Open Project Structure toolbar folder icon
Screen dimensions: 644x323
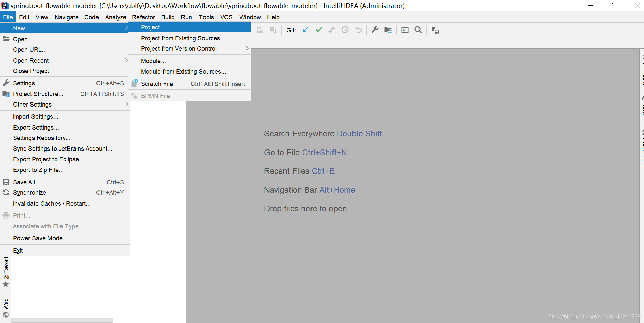point(388,30)
